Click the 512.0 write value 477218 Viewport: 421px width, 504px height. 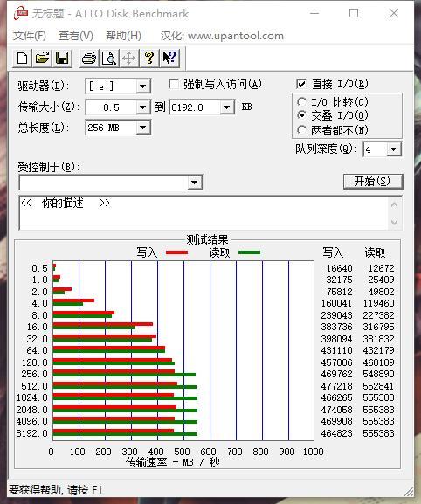tap(336, 386)
